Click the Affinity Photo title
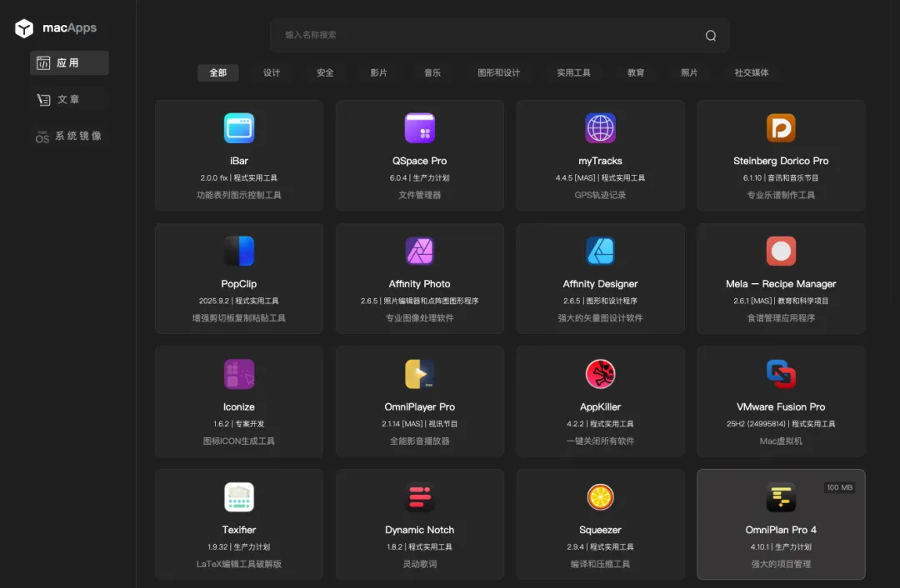Viewport: 900px width, 588px height. pyautogui.click(x=419, y=284)
